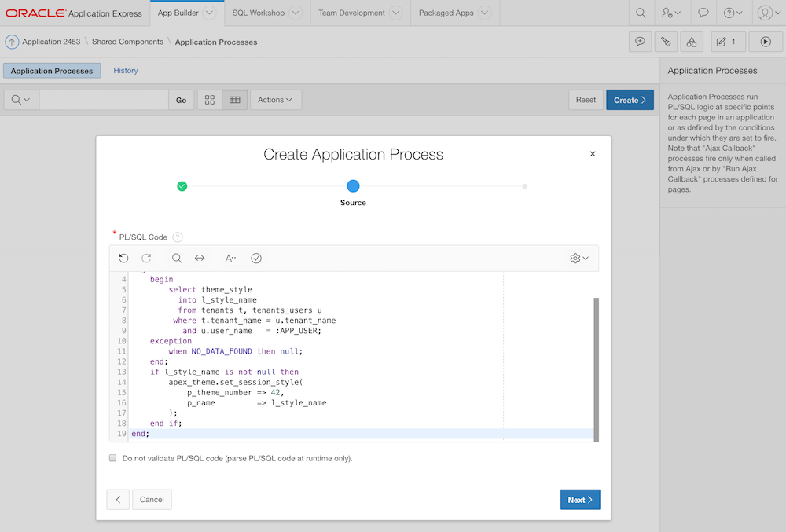Redo the code edit
The image size is (786, 532).
(x=148, y=258)
